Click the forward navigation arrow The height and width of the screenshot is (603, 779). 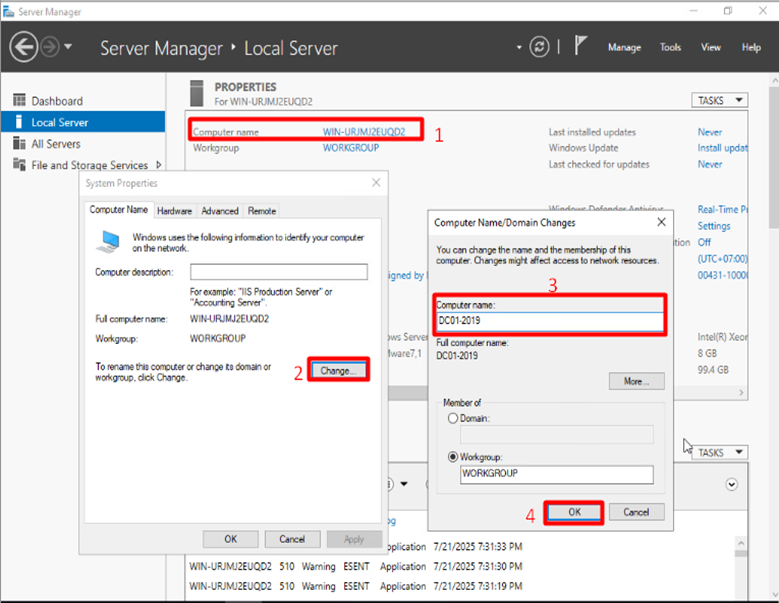point(51,47)
